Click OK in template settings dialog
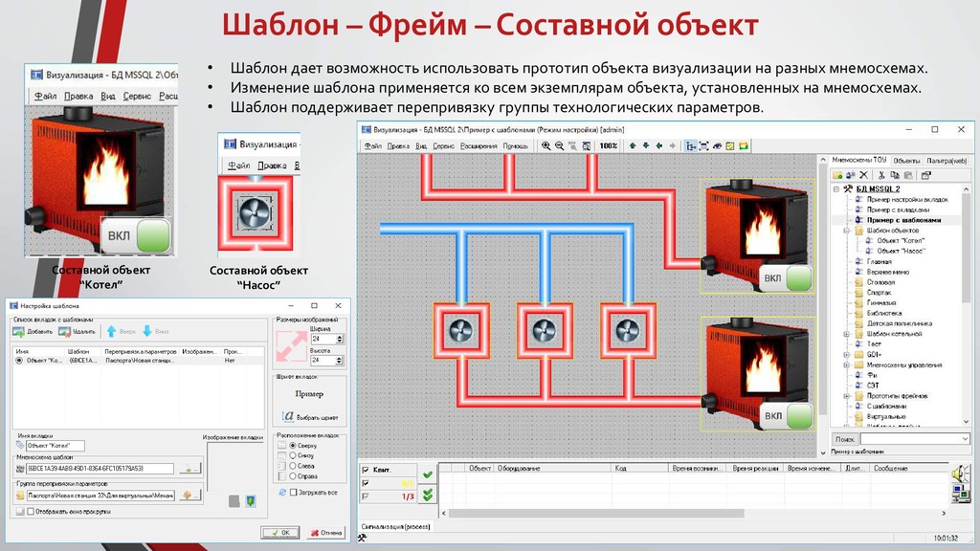 pyautogui.click(x=280, y=532)
